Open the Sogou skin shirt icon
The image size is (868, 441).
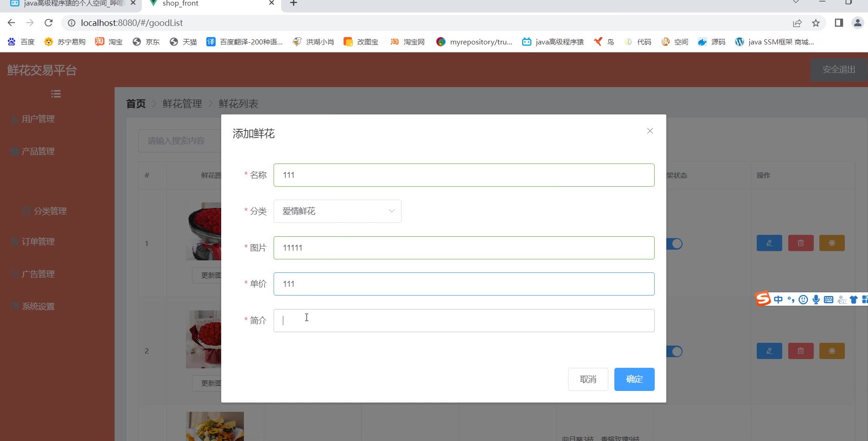click(854, 300)
